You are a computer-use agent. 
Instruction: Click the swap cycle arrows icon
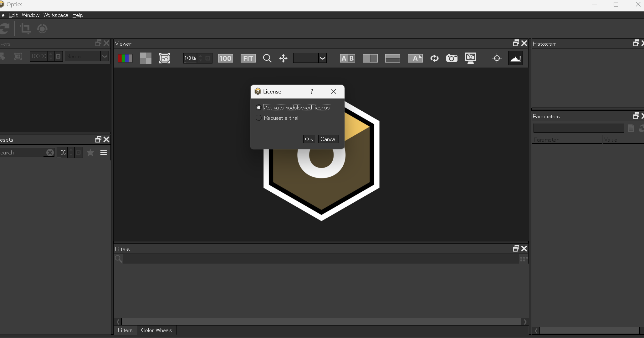434,58
